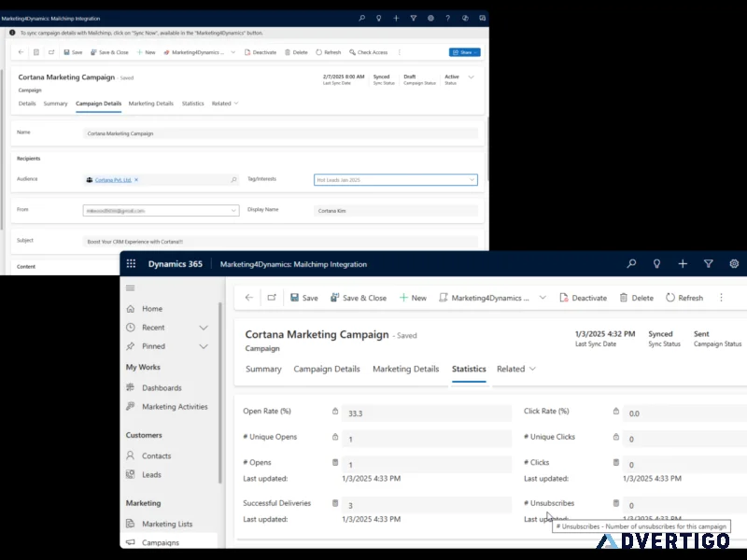Switch to Marketing Details tab in front window
Viewport: 747px width, 560px height.
click(x=405, y=369)
